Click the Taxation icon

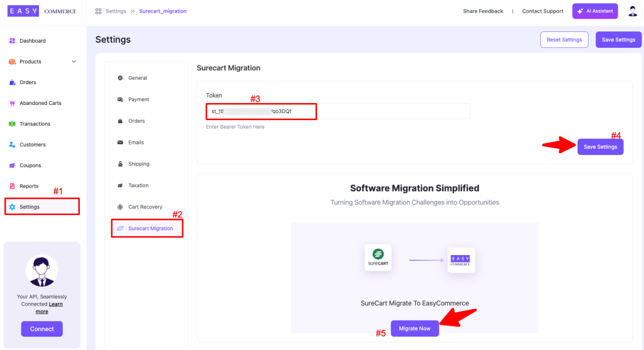click(120, 185)
